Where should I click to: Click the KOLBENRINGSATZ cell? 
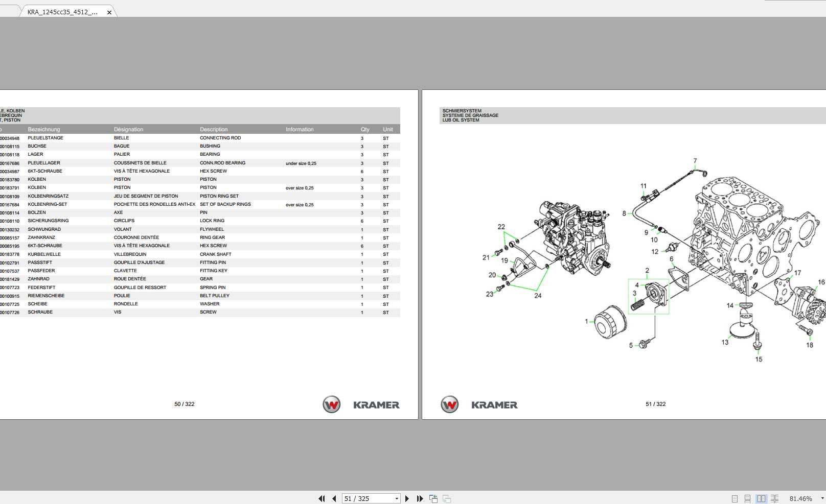pyautogui.click(x=48, y=196)
